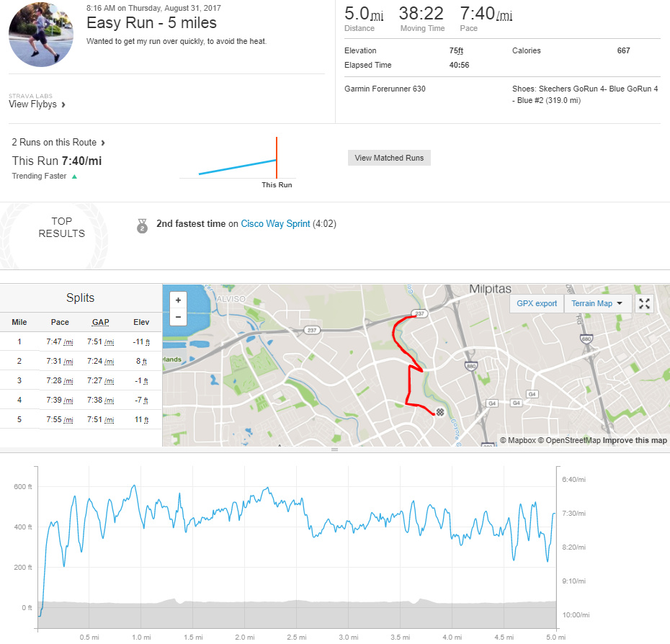Expand the map to fullscreen
This screenshot has width=670, height=644.
pyautogui.click(x=644, y=303)
